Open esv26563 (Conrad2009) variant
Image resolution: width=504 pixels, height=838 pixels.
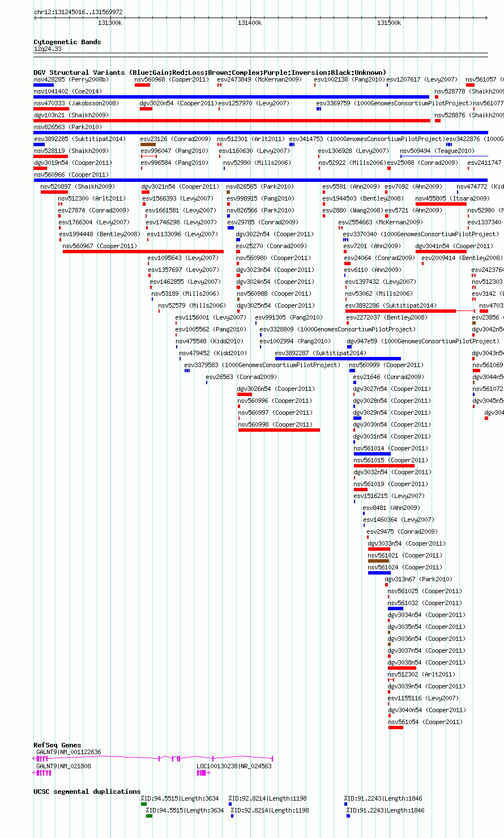point(241,377)
